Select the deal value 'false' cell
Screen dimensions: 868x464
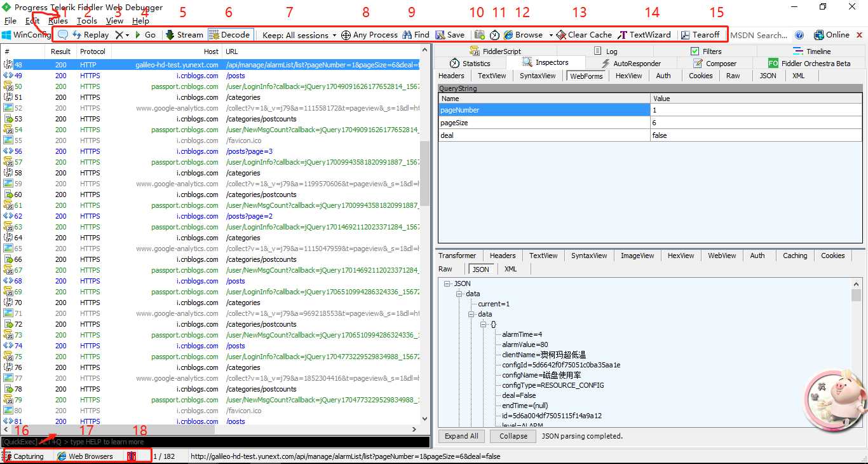point(757,135)
